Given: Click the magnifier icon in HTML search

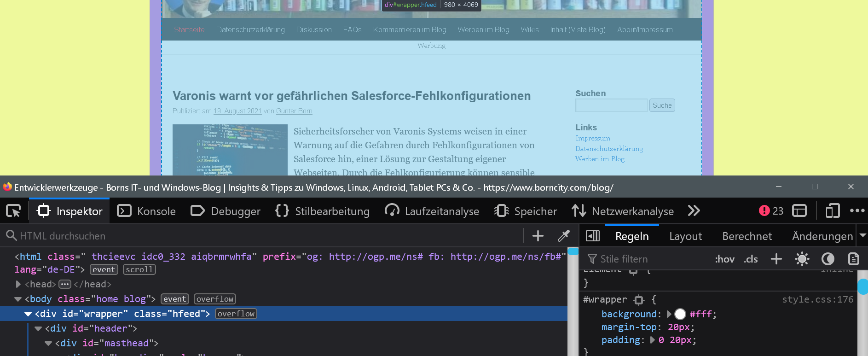Looking at the screenshot, I should coord(11,236).
